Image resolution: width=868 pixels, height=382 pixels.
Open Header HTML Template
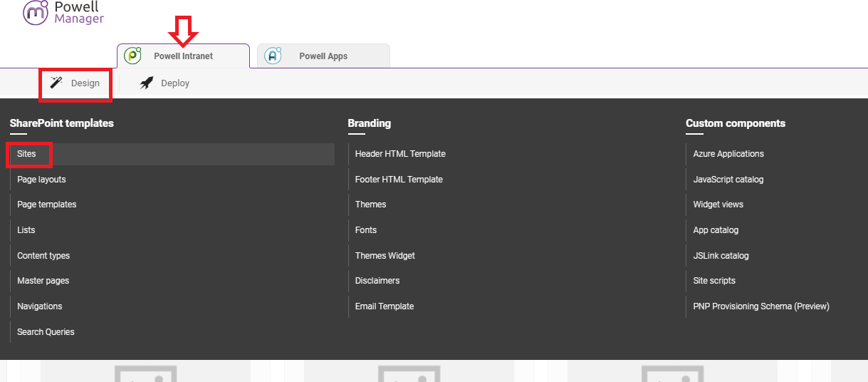tap(400, 154)
